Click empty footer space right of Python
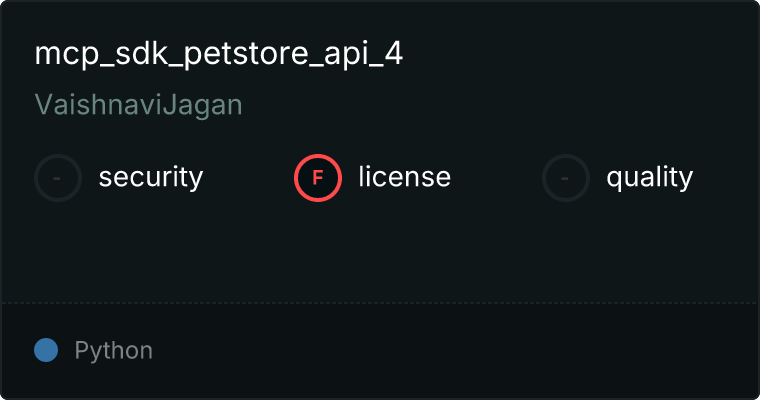Image resolution: width=760 pixels, height=400 pixels. (450, 351)
